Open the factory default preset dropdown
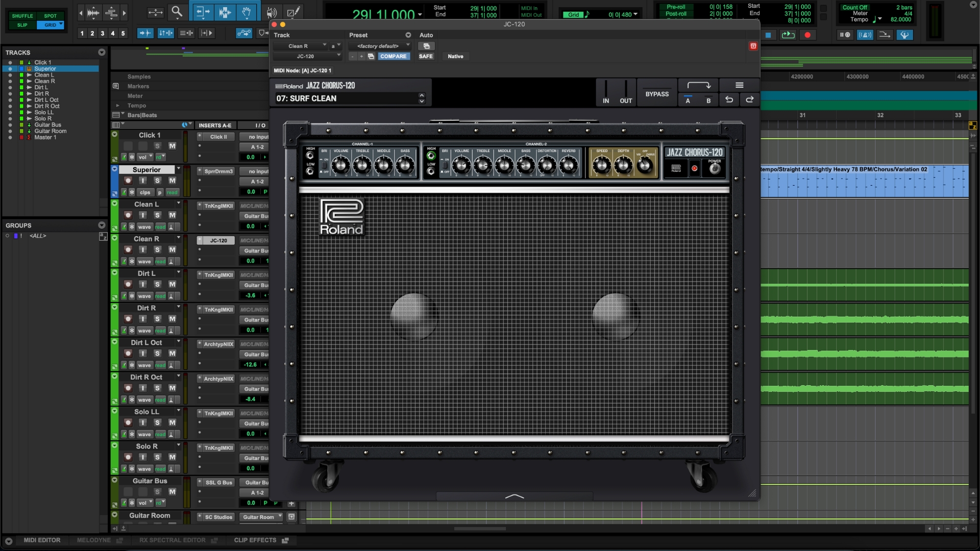 coord(379,46)
